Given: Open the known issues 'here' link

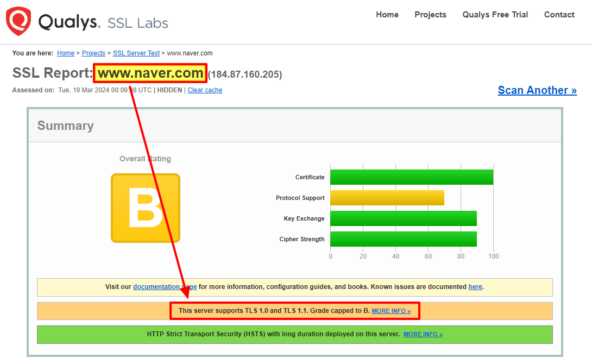Looking at the screenshot, I should click(475, 287).
